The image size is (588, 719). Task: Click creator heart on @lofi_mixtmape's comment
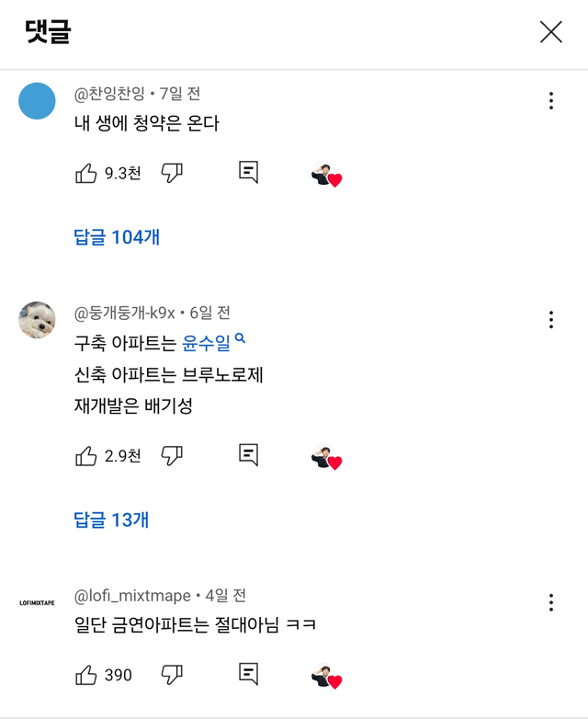[327, 677]
